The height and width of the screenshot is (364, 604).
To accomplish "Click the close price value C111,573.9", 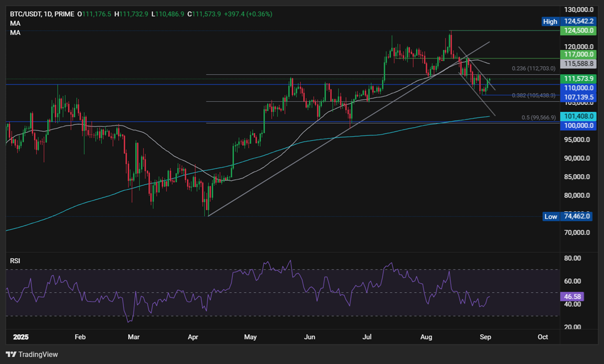I will (204, 14).
